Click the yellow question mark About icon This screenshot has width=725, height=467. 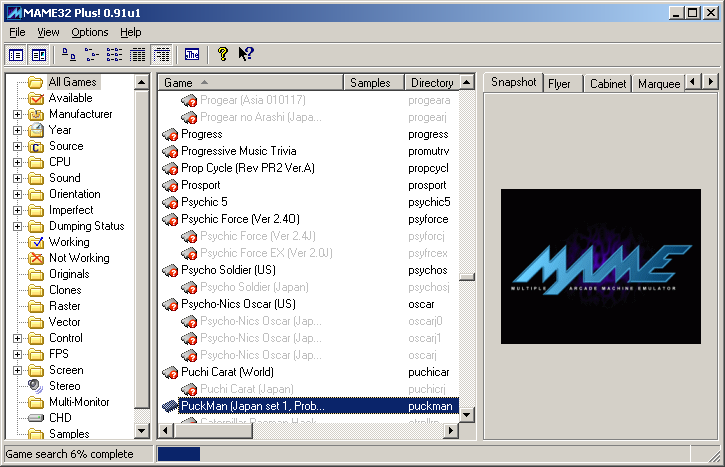[x=223, y=54]
